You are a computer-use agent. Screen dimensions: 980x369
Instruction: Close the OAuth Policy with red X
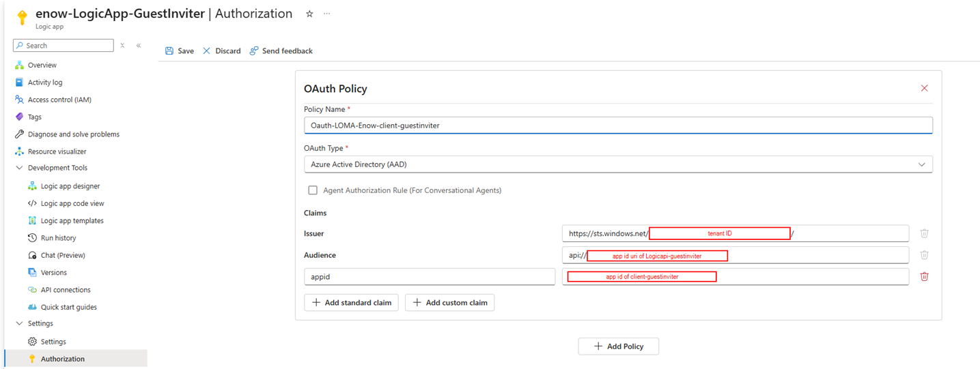[924, 88]
